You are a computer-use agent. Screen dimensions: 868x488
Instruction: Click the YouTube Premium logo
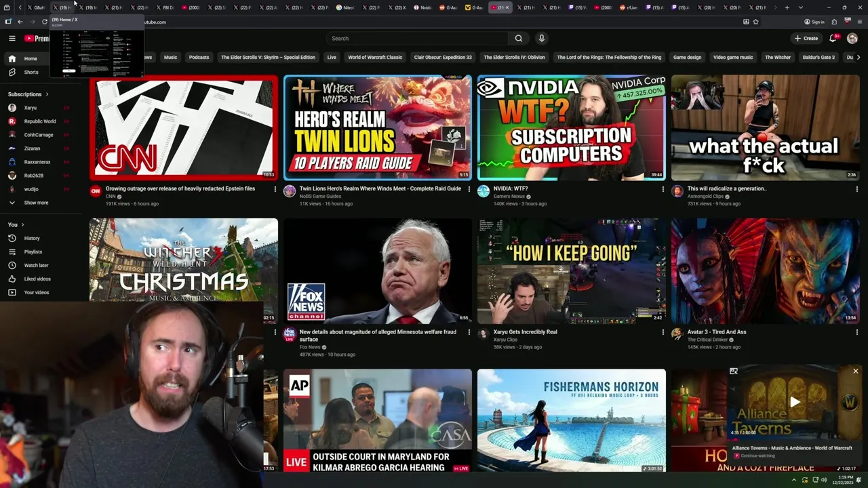37,39
